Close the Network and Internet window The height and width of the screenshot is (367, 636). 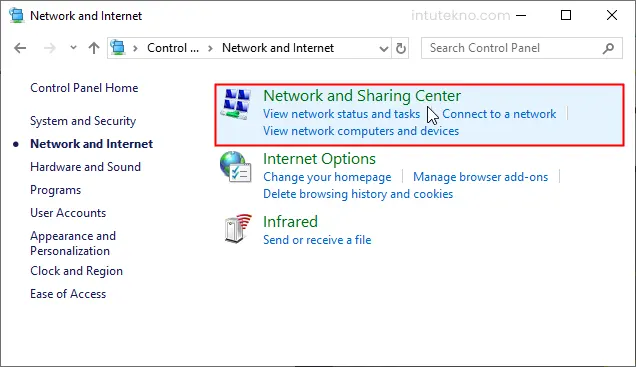click(x=612, y=15)
